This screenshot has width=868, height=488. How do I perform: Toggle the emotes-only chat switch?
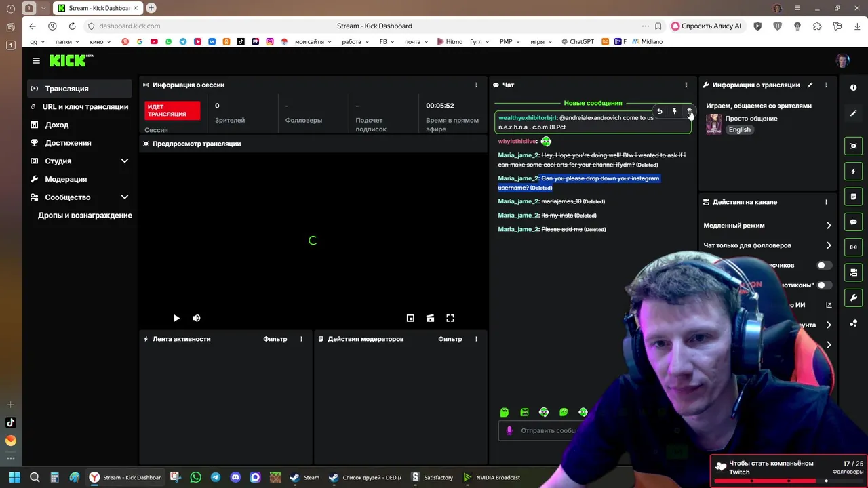pos(824,285)
